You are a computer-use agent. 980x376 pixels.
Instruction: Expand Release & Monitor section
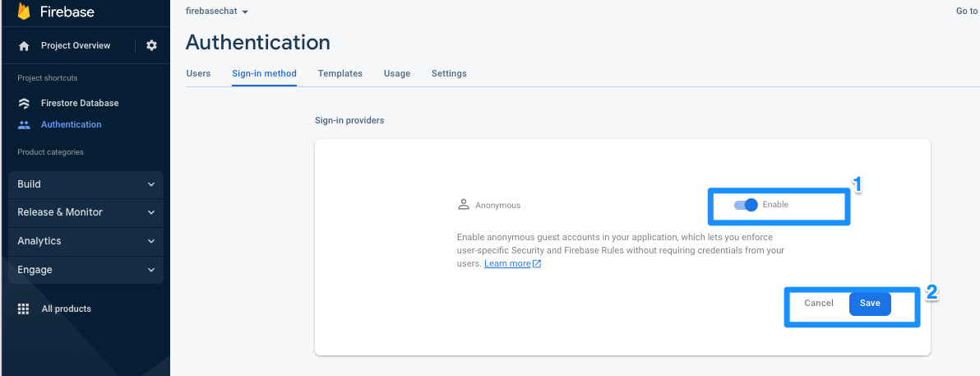86,213
